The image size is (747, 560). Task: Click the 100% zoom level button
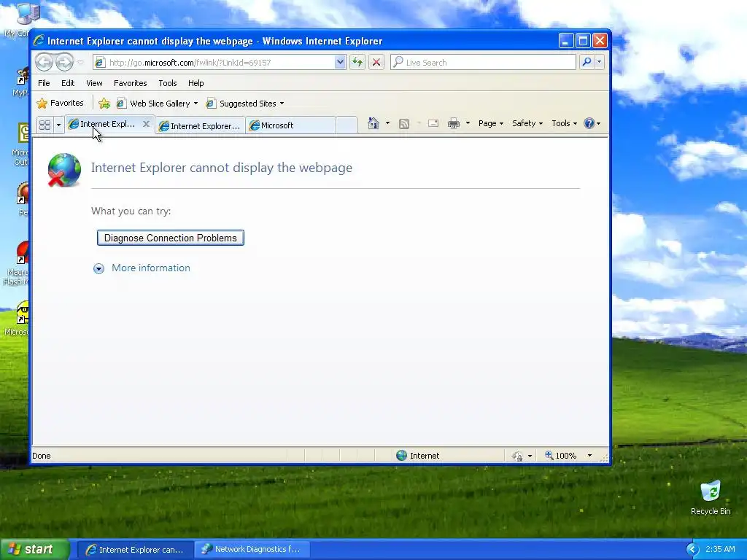(561, 456)
